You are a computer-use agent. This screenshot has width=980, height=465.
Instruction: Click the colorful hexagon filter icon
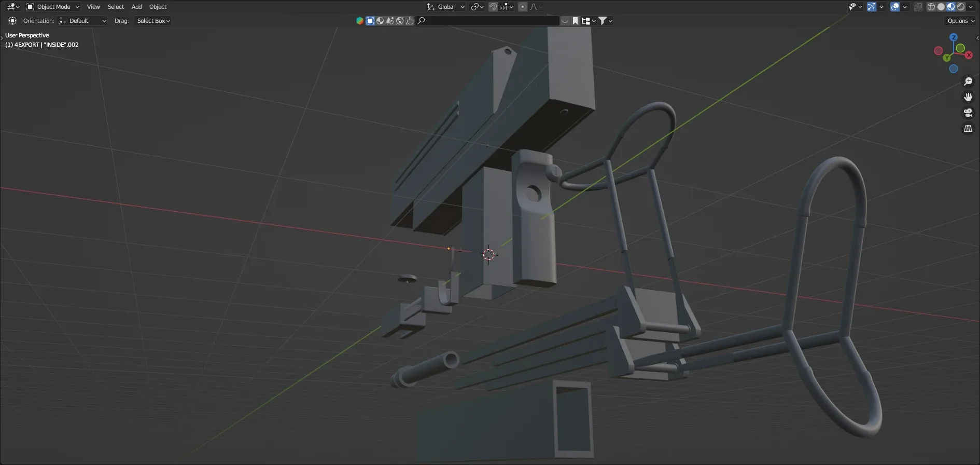[x=360, y=21]
